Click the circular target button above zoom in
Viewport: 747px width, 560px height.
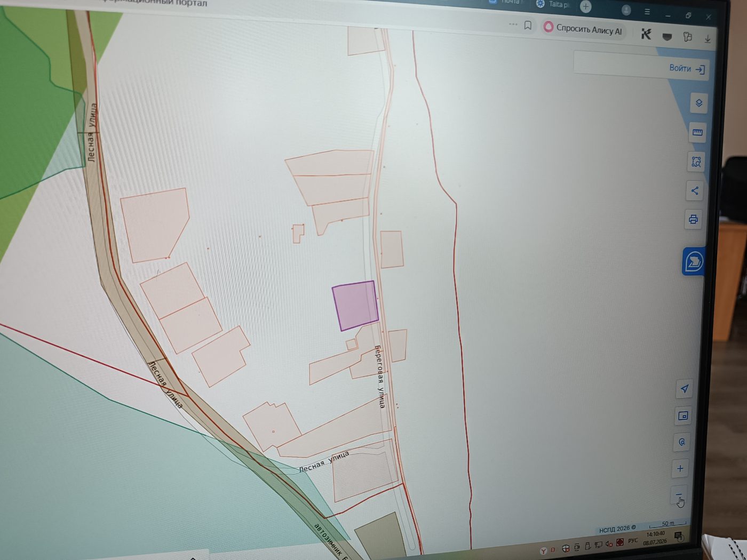pyautogui.click(x=681, y=442)
